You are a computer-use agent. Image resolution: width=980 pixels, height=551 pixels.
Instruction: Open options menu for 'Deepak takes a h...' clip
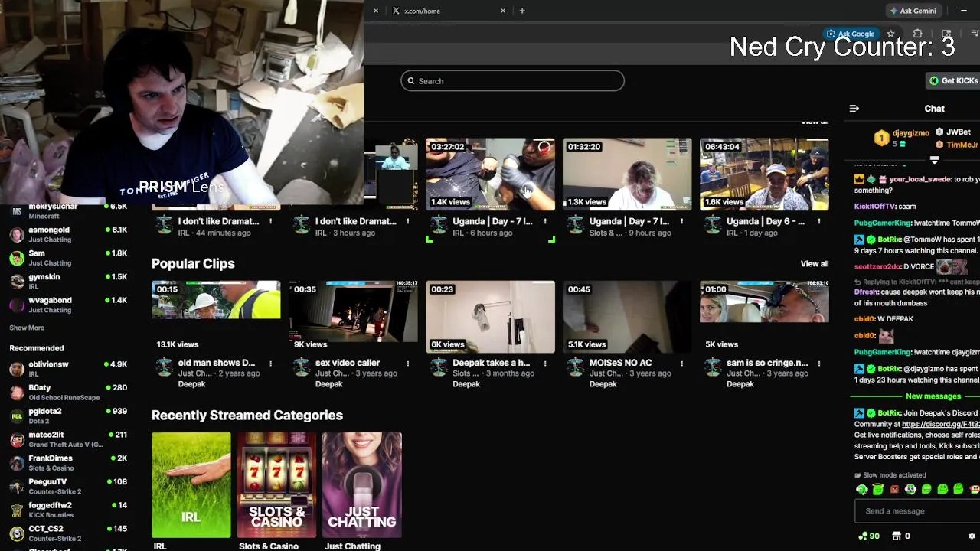pos(544,364)
